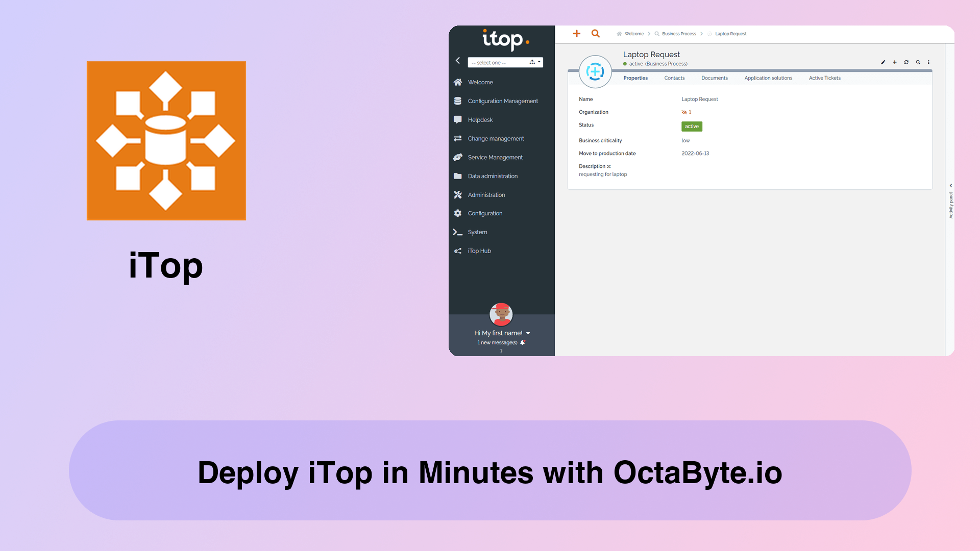Switch to the Contacts tab
The height and width of the screenshot is (551, 980).
674,78
